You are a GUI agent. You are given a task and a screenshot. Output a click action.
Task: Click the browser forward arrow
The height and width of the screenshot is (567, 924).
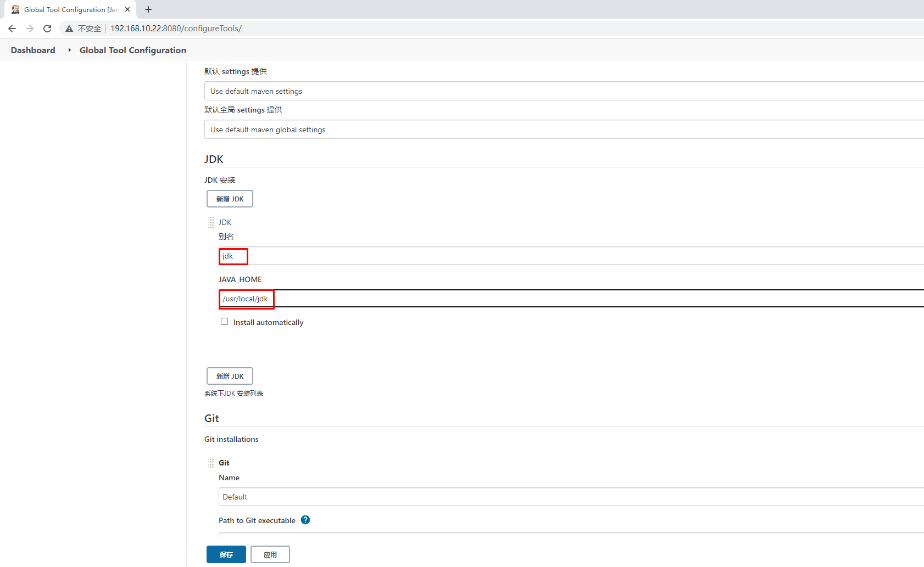30,29
